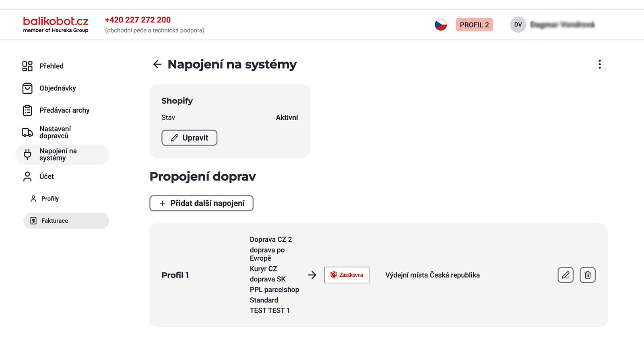Open the Czech flag language selector
644x362 pixels.
441,25
